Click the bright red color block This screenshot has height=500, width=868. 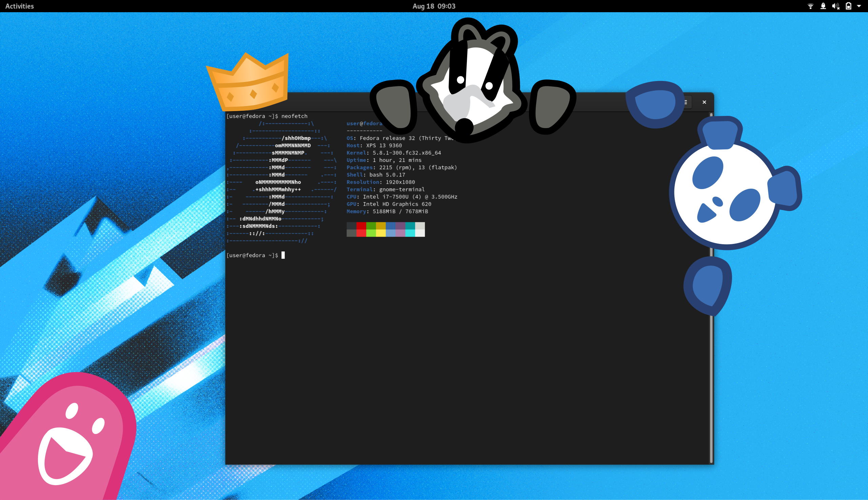(361, 233)
